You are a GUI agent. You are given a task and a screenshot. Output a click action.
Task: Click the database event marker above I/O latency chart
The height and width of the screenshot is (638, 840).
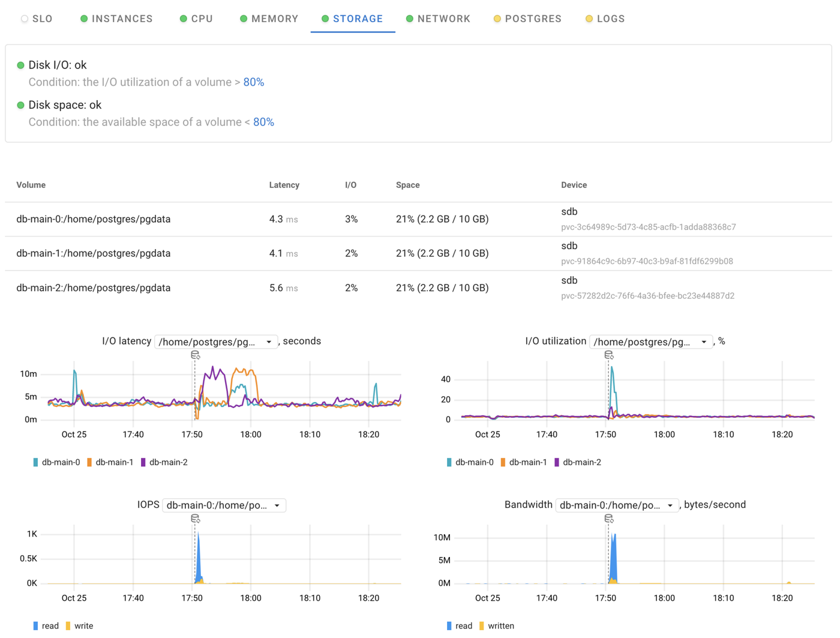pyautogui.click(x=195, y=354)
